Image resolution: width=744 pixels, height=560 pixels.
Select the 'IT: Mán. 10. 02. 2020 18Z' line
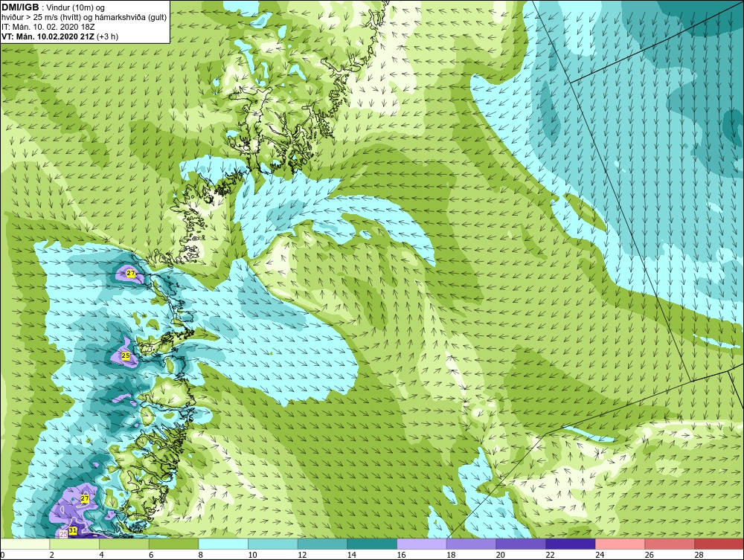[x=48, y=27]
